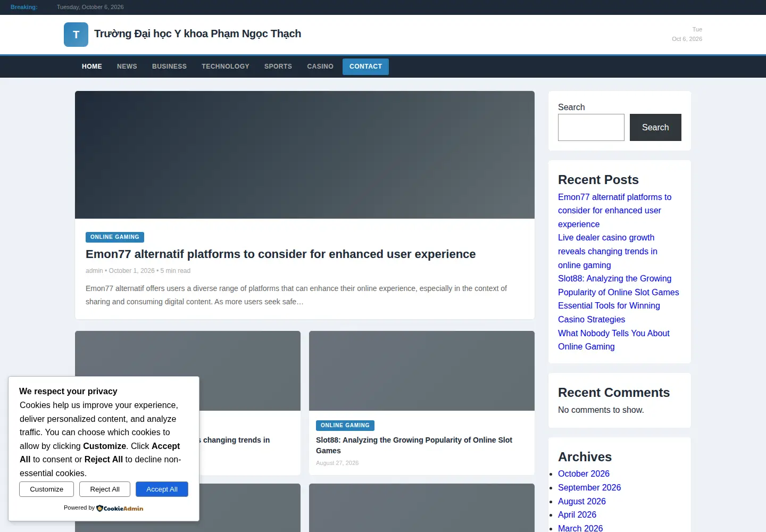Open the September 2026 archive
766x532 pixels.
click(589, 488)
